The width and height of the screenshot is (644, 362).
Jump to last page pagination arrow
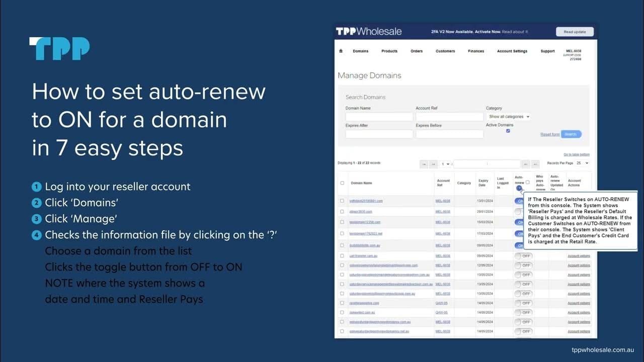pyautogui.click(x=535, y=164)
